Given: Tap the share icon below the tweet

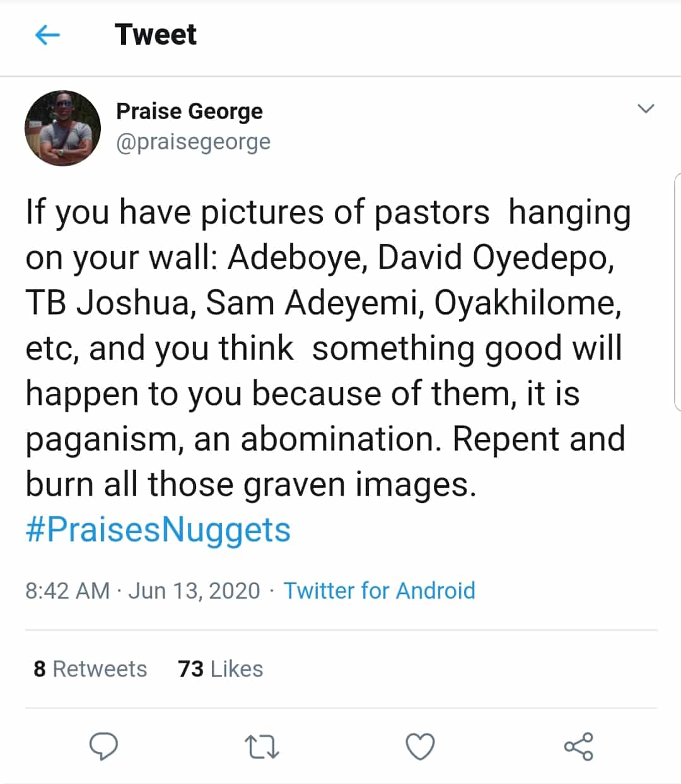Looking at the screenshot, I should coord(578,747).
